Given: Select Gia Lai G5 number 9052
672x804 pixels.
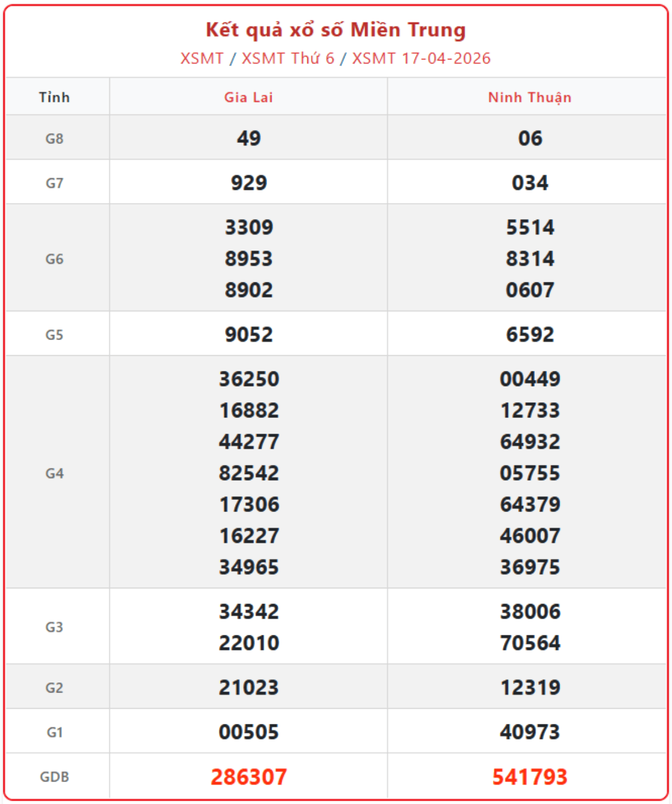Looking at the screenshot, I should click(249, 334).
